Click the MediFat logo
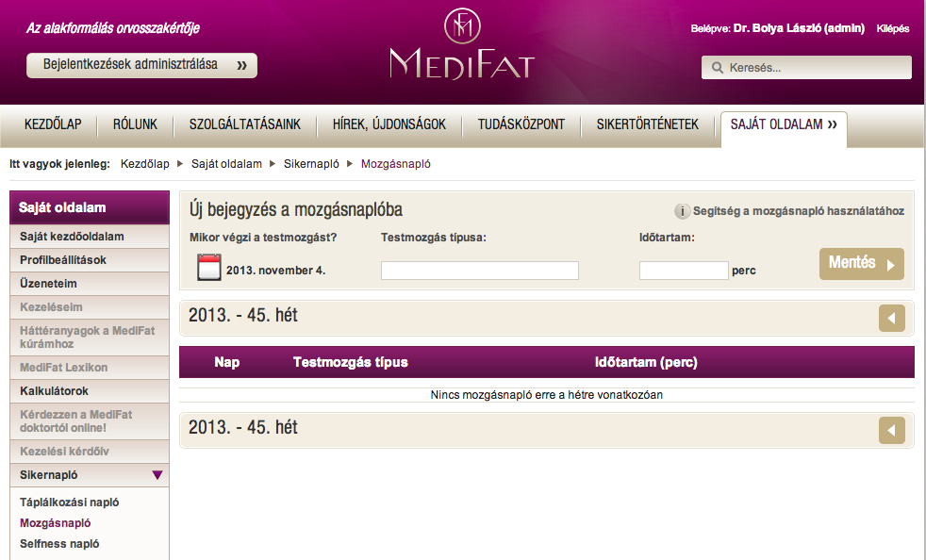Screen dimensions: 926x560 click(462, 44)
